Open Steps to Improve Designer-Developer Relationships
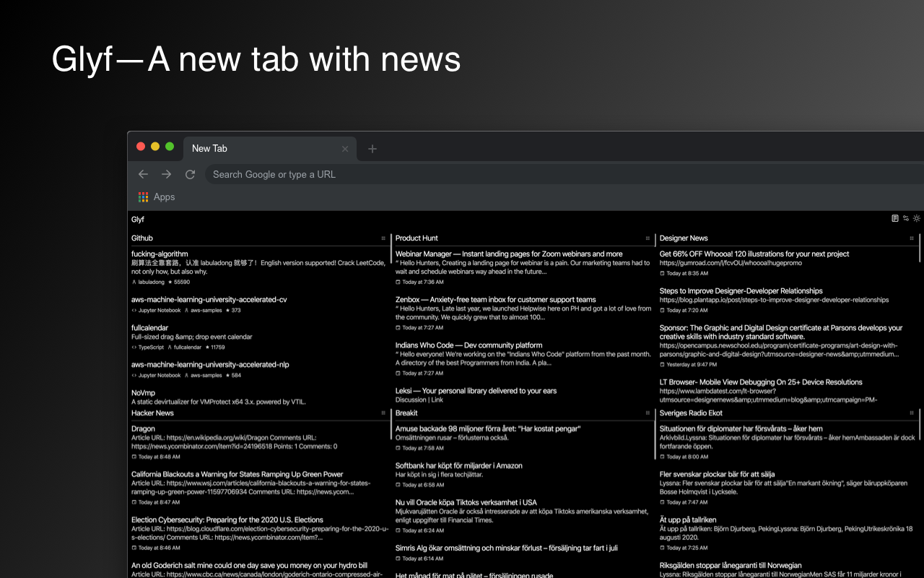The image size is (924, 578). (x=741, y=290)
